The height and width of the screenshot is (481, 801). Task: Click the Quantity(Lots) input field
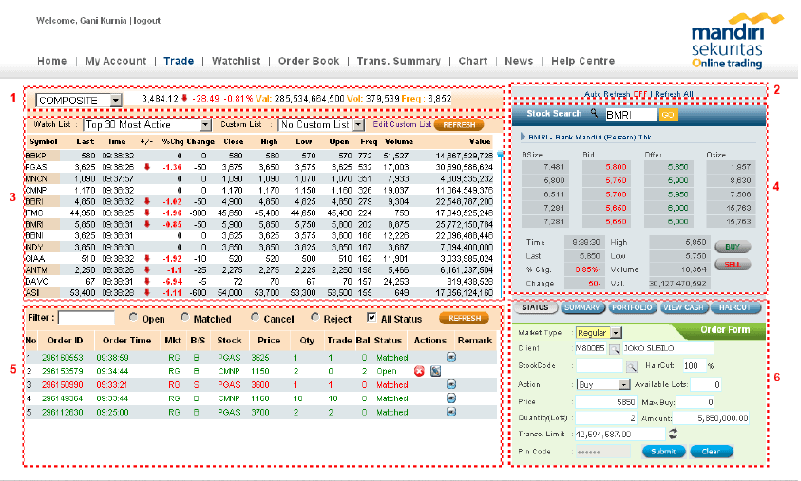[x=606, y=418]
